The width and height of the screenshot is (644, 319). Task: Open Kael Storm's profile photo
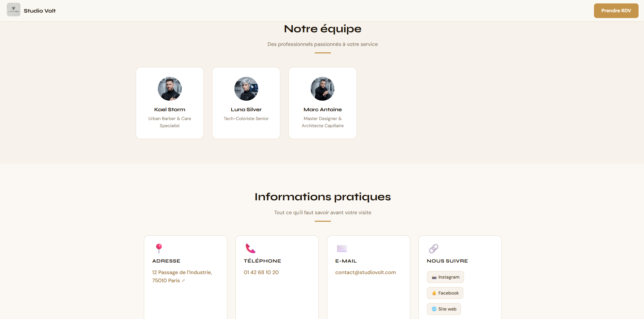pyautogui.click(x=170, y=89)
